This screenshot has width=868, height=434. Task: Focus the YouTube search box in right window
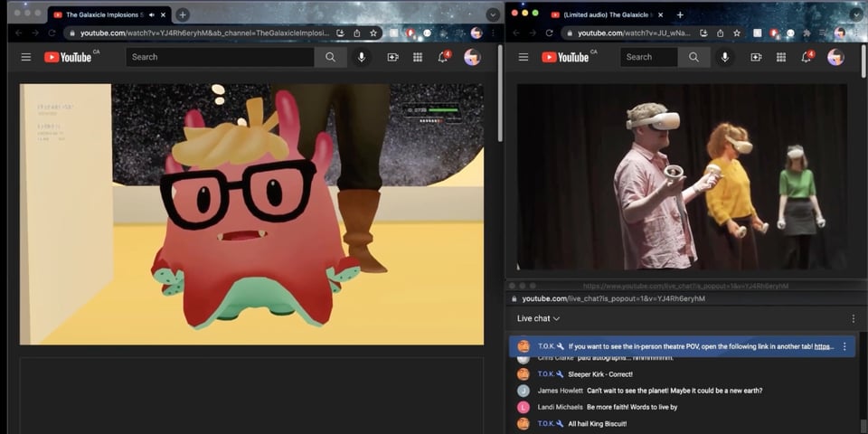point(649,57)
